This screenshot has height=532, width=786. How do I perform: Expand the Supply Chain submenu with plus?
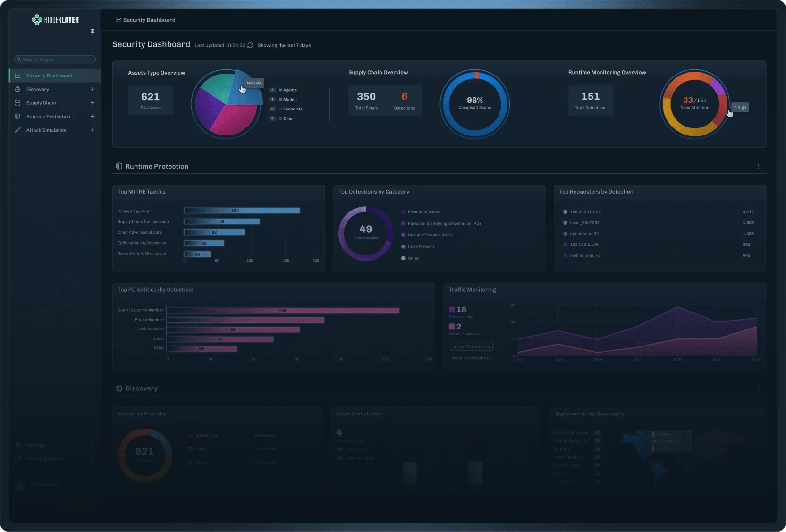point(93,103)
